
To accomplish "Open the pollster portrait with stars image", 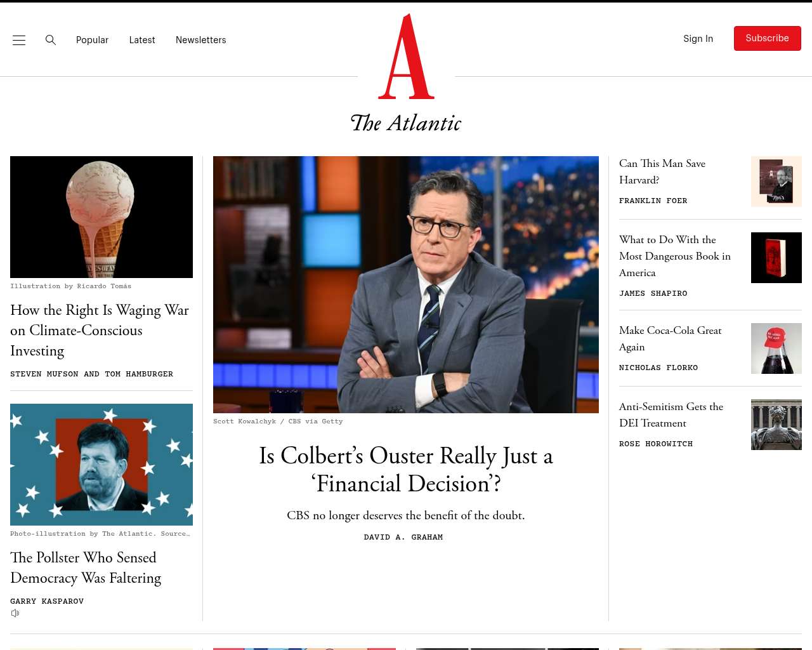I will point(101,465).
